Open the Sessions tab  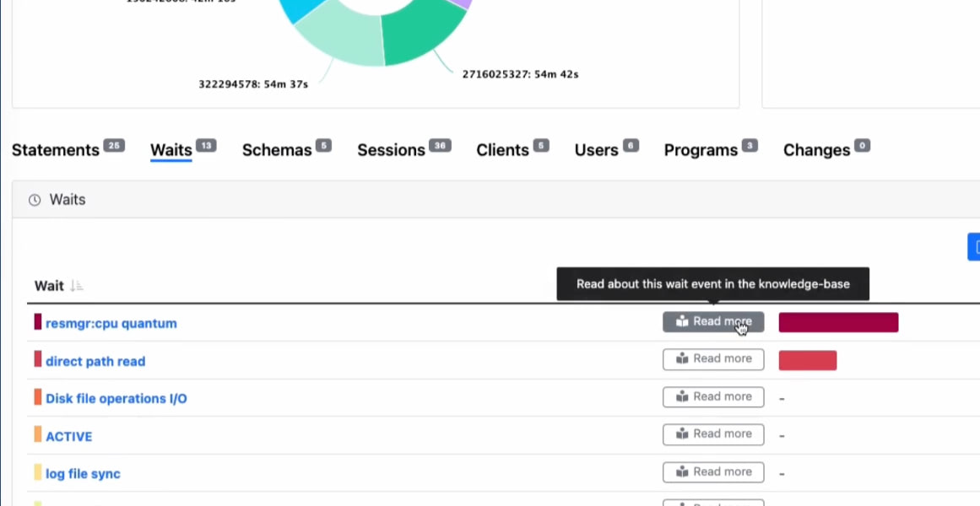391,150
